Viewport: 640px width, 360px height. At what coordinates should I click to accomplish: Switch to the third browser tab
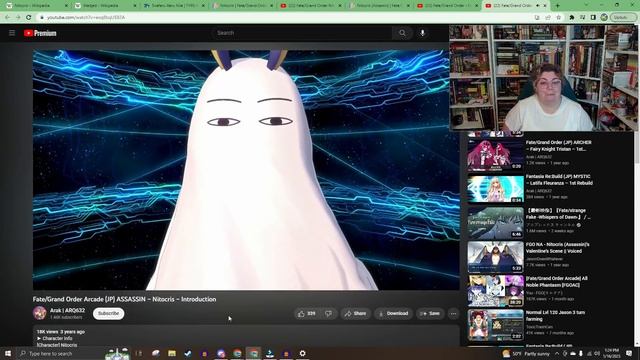coord(173,6)
